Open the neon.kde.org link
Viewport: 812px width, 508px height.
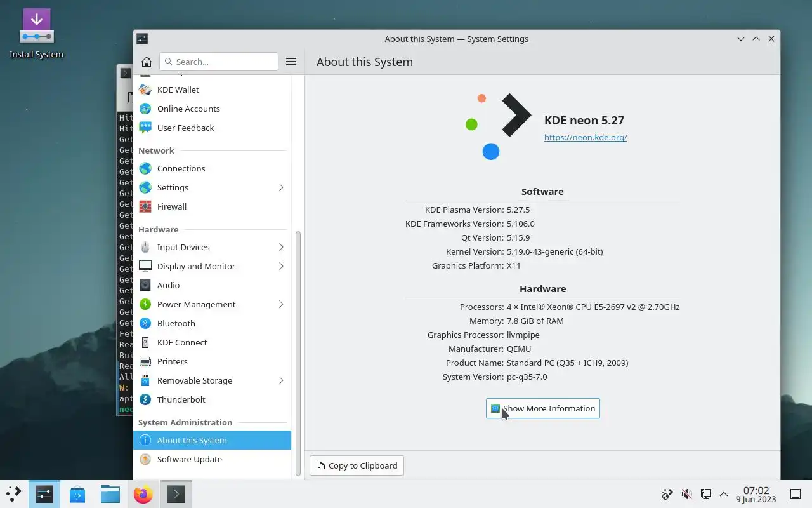(586, 137)
